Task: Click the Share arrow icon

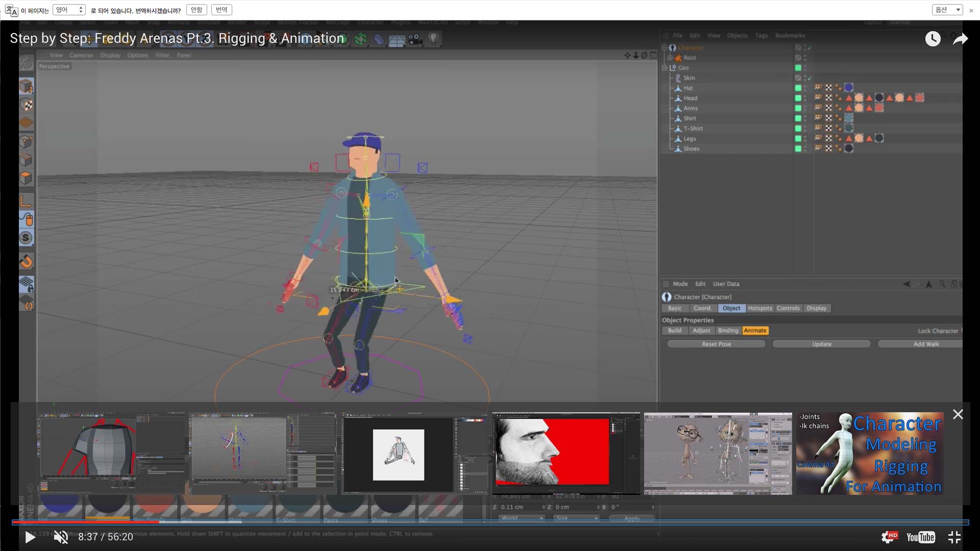Action: click(x=960, y=39)
